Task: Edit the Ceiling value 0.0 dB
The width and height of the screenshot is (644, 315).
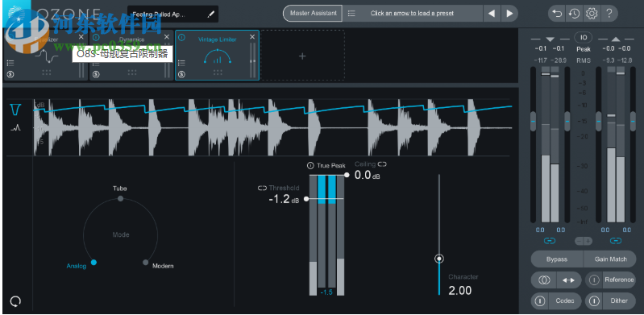Action: click(x=368, y=176)
